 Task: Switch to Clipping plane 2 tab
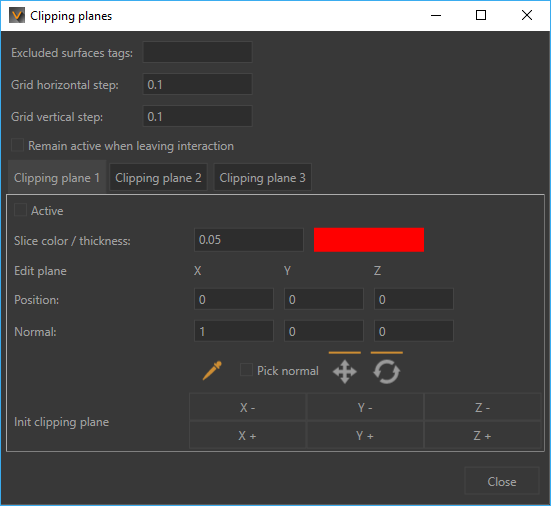click(x=158, y=177)
